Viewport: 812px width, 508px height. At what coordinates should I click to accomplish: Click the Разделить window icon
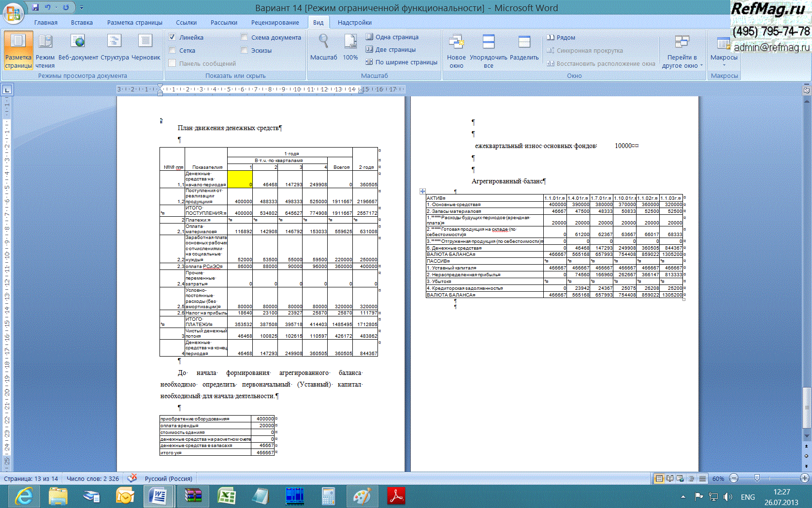click(x=524, y=50)
